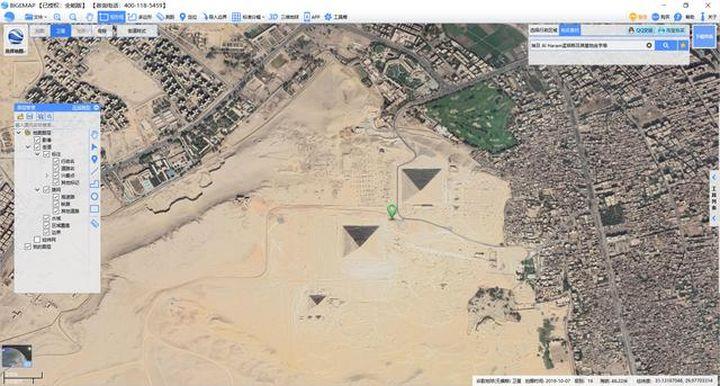Select the polygon drawing tool in the layer panel's strip
Screen dimensions: 720x386
pyautogui.click(x=95, y=184)
